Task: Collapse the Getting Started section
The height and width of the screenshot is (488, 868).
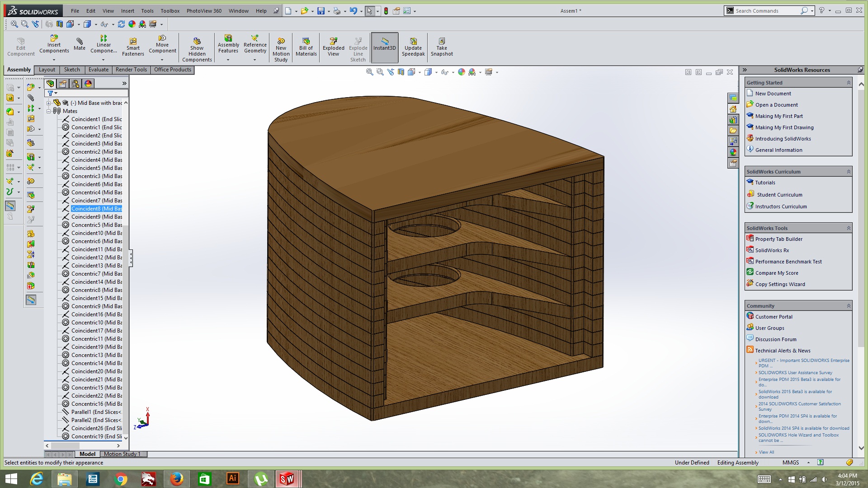Action: [849, 83]
